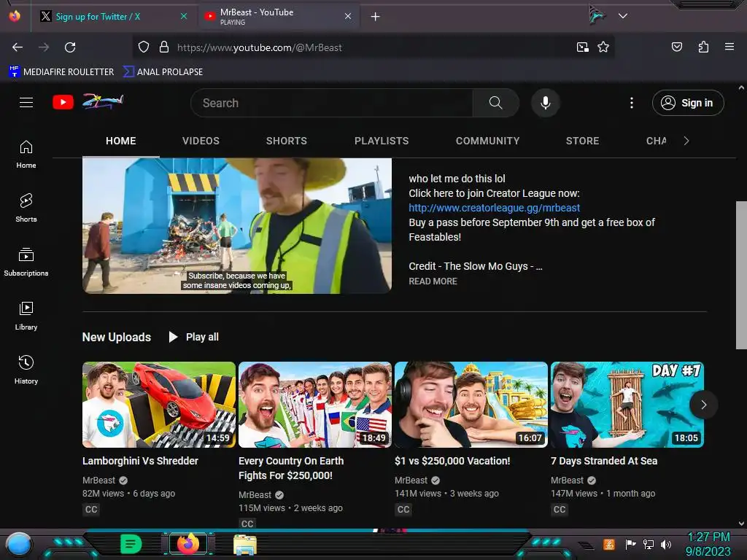747x560 pixels.
Task: Open Lamborghini Vs Shredder video title
Action: [140, 461]
